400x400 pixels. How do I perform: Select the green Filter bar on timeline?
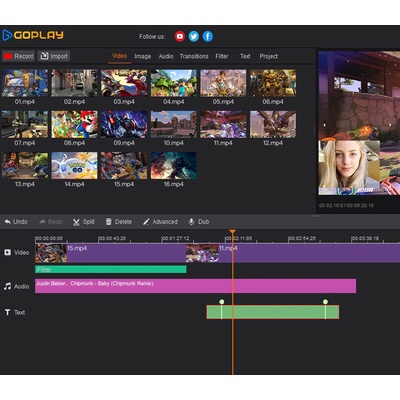point(111,269)
